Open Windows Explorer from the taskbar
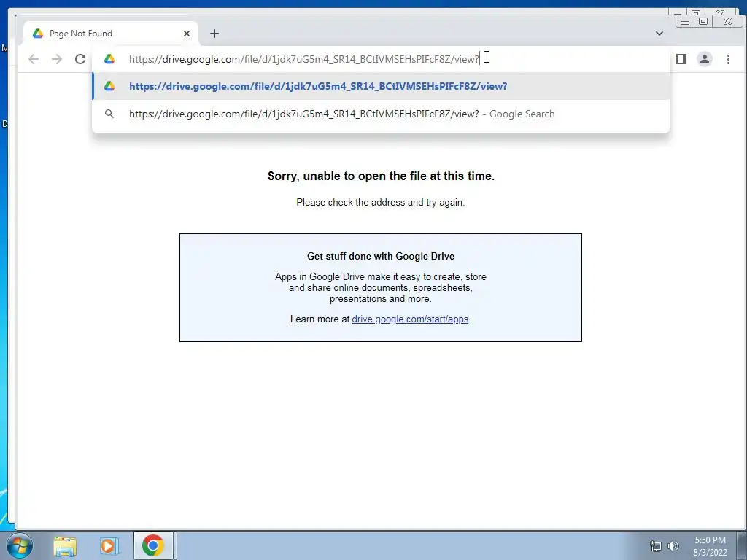 tap(65, 545)
